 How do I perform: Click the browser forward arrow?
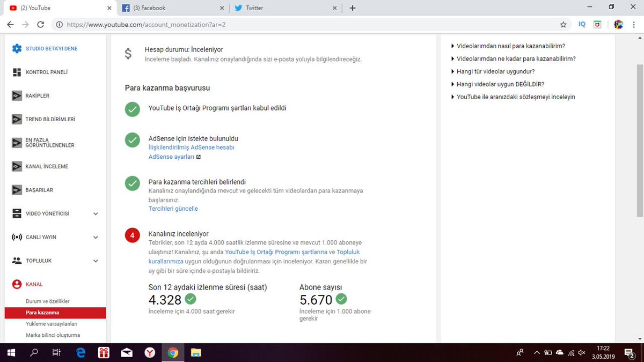pyautogui.click(x=25, y=25)
